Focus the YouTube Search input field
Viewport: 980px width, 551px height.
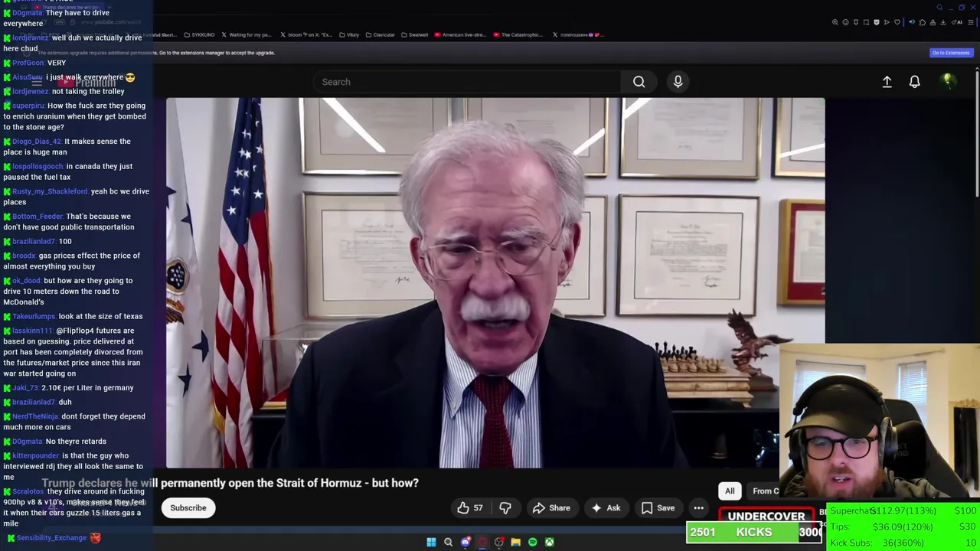point(468,82)
